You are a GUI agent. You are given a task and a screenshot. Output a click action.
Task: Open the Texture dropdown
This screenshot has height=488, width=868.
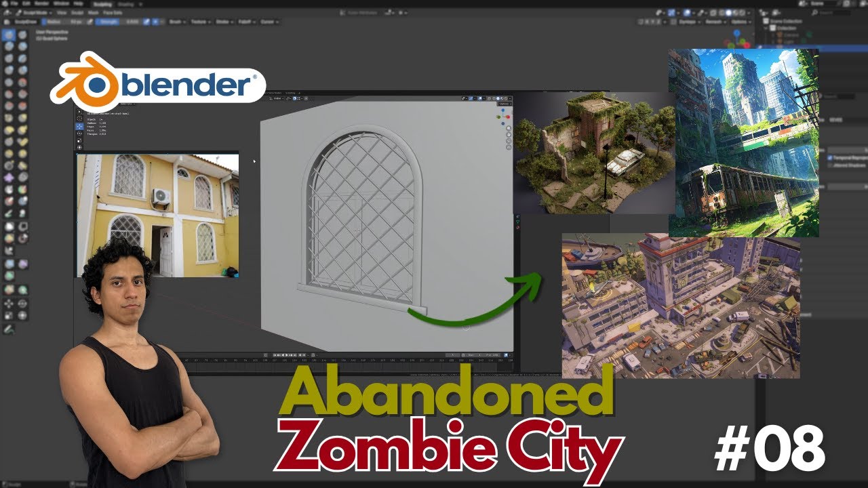(x=201, y=22)
